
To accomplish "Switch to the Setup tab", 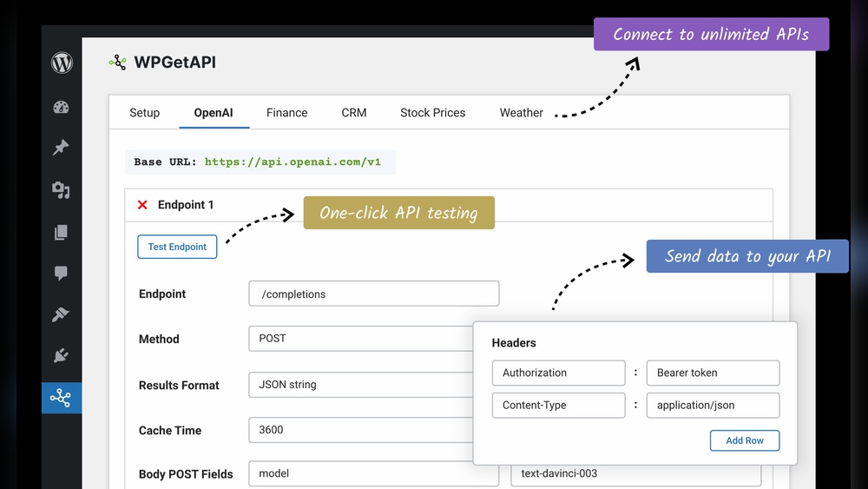I will coord(144,112).
